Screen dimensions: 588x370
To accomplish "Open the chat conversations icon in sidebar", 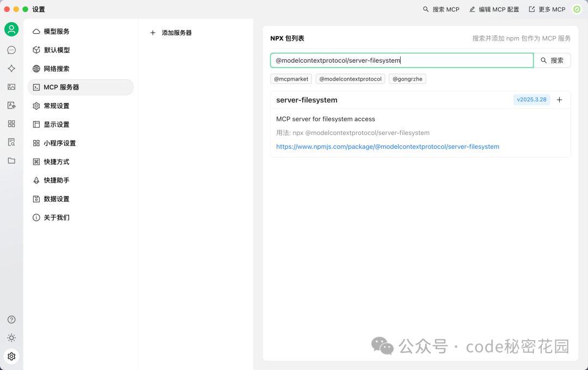I will [x=11, y=50].
